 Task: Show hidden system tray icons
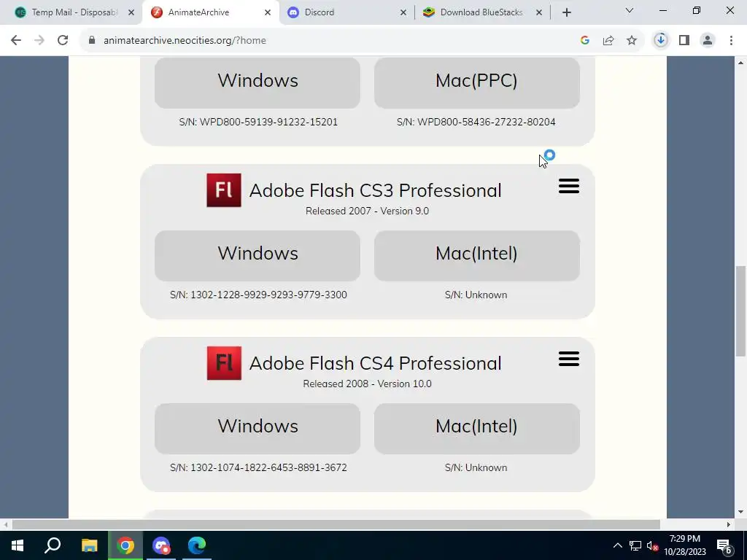click(x=617, y=545)
